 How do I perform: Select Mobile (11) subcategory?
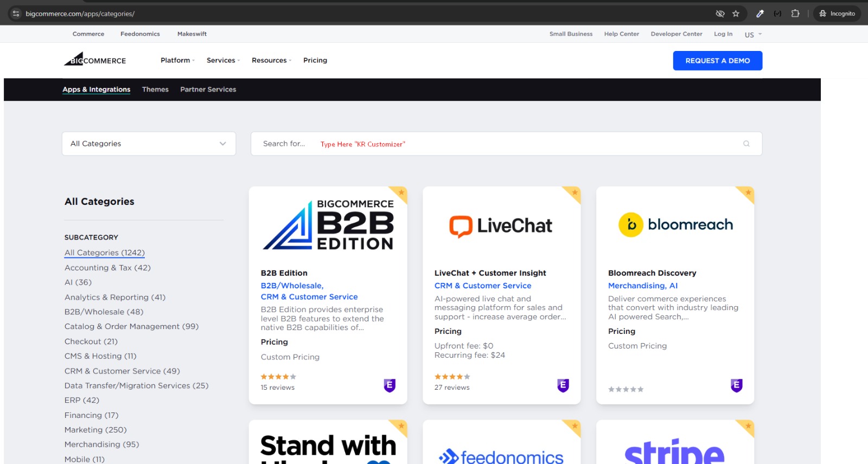click(x=85, y=459)
